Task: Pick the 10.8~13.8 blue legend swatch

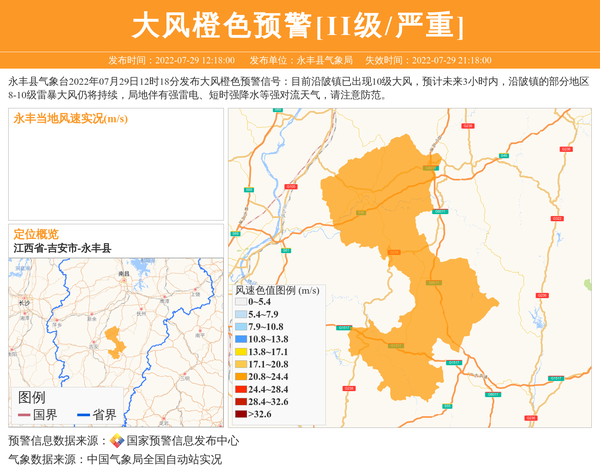Action: (x=241, y=340)
